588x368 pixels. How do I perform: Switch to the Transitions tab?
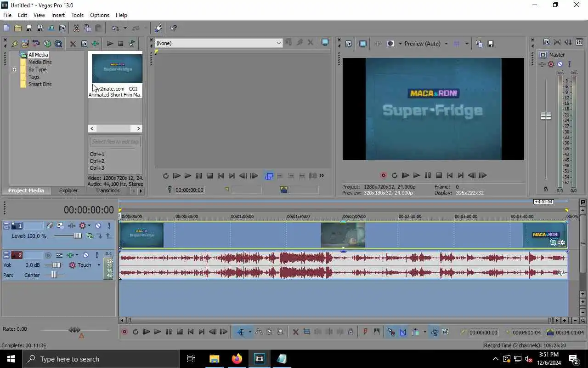[x=107, y=190]
